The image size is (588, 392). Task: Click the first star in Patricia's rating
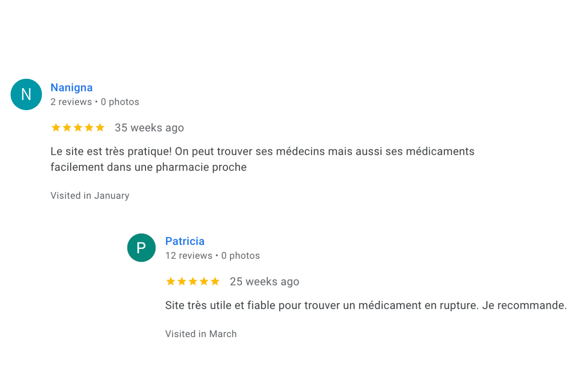[171, 281]
